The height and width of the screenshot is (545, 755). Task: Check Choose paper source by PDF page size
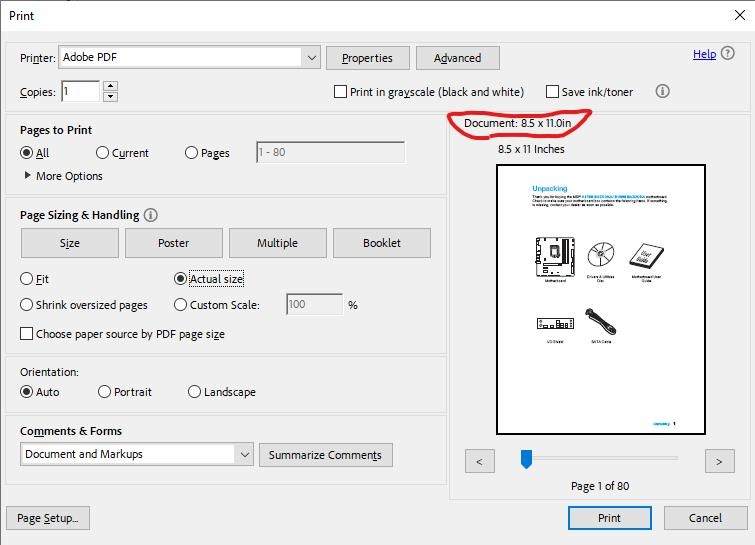[x=26, y=334]
